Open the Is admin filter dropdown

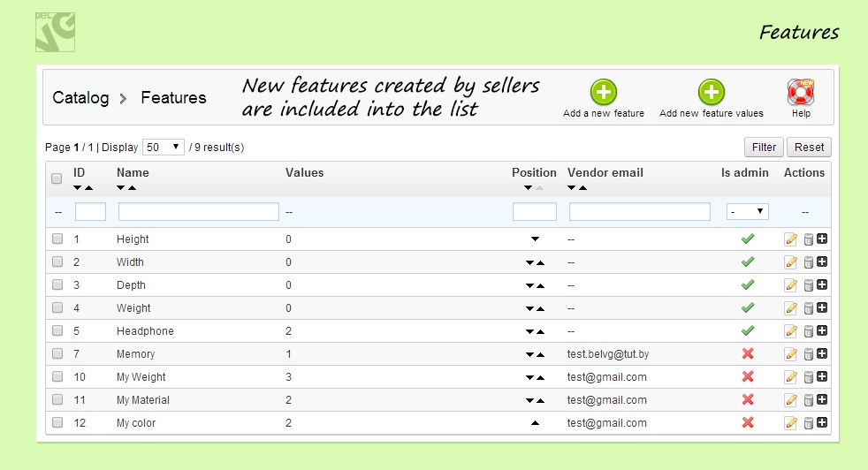click(x=747, y=212)
